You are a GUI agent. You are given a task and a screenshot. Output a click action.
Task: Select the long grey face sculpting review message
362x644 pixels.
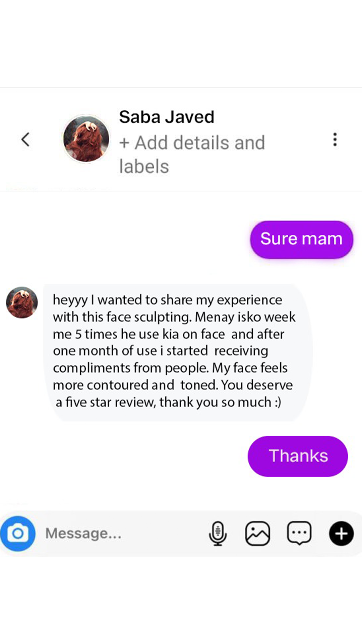(x=178, y=352)
